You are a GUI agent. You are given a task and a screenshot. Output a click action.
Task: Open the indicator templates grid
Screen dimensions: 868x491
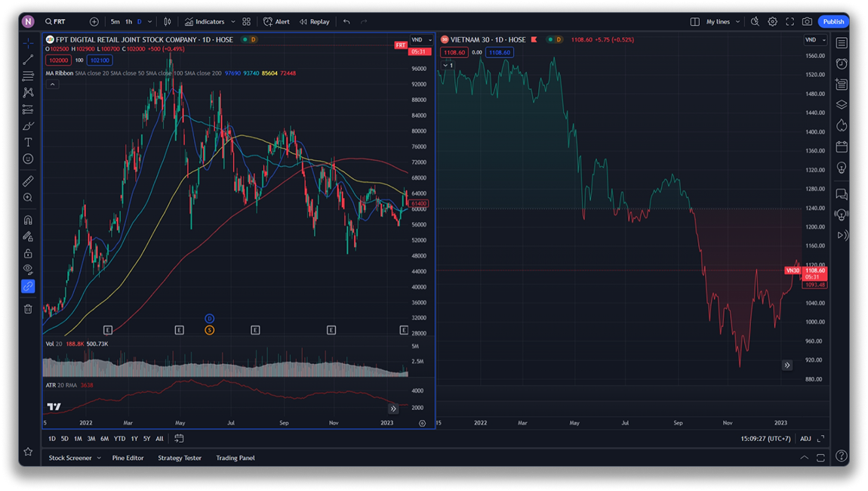coord(246,22)
